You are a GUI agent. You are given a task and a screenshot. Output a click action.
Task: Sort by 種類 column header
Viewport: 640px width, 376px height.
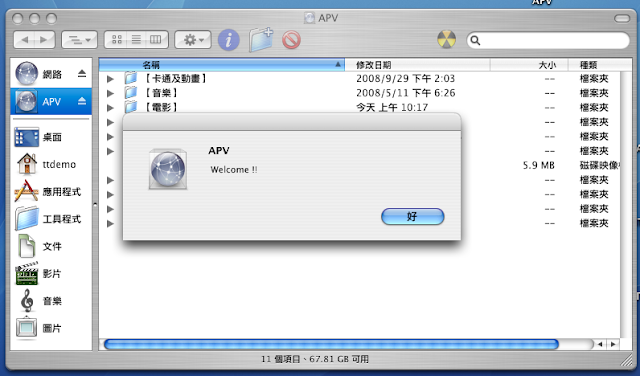pos(595,65)
